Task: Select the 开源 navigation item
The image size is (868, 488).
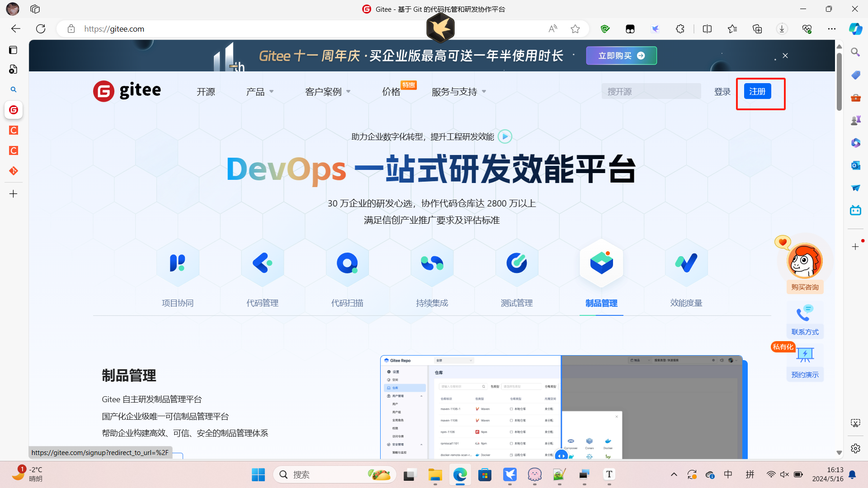Action: click(206, 91)
